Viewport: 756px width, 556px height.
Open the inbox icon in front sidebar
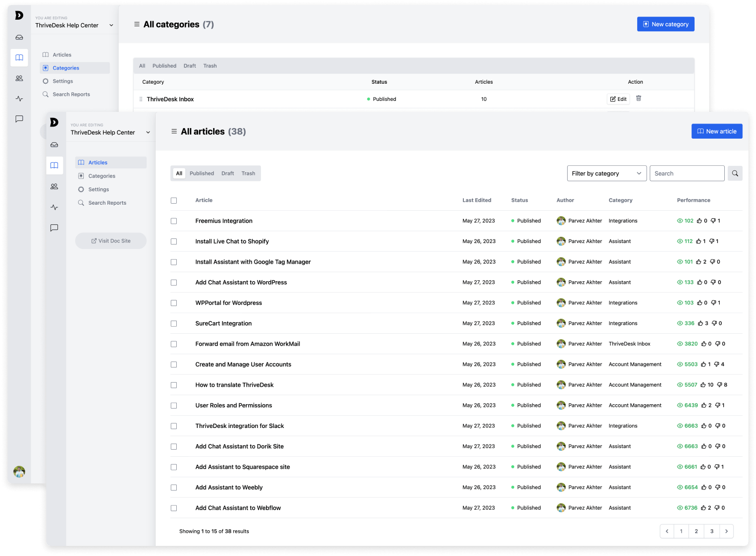54,145
